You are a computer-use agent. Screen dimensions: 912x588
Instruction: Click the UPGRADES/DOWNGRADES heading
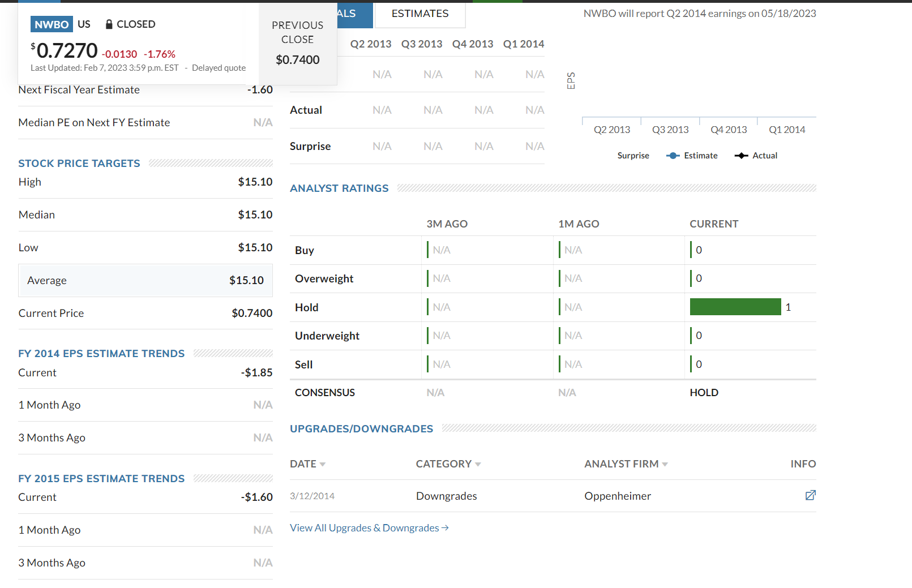pyautogui.click(x=361, y=429)
